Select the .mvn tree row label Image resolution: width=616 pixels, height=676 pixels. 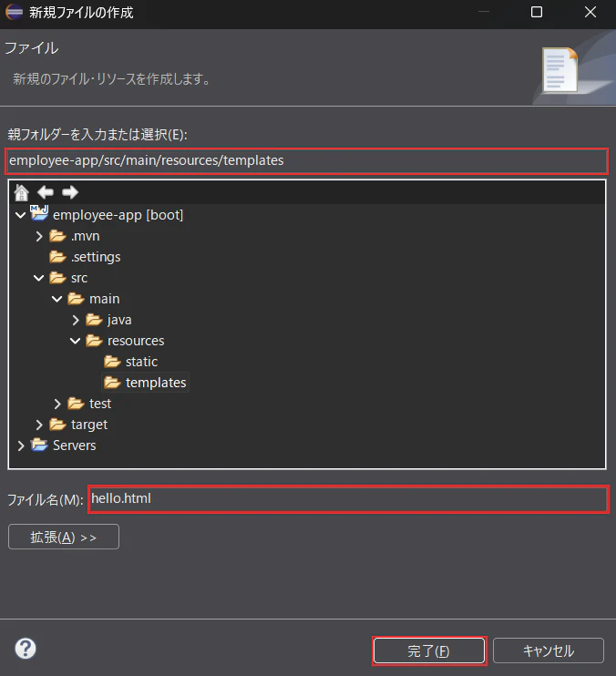86,236
